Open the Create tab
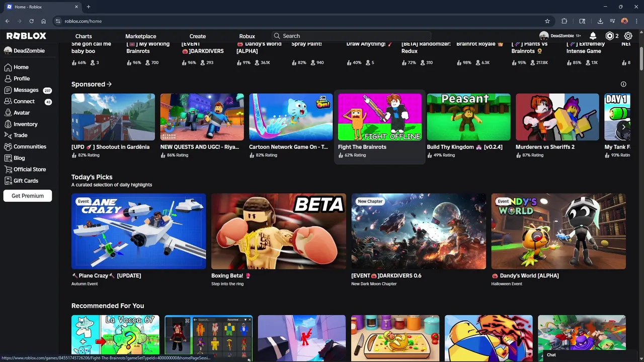This screenshot has width=644, height=362. coord(198,36)
